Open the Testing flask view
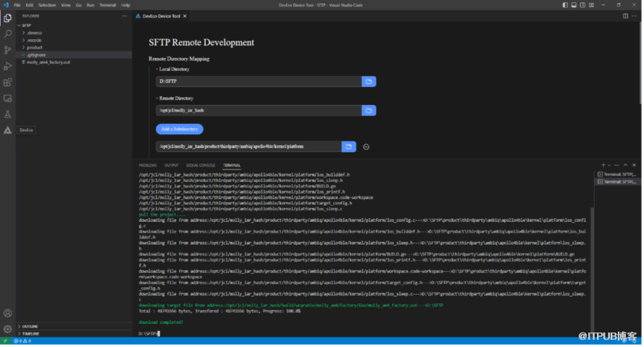Screen dimensions: 644x347 tap(7, 114)
